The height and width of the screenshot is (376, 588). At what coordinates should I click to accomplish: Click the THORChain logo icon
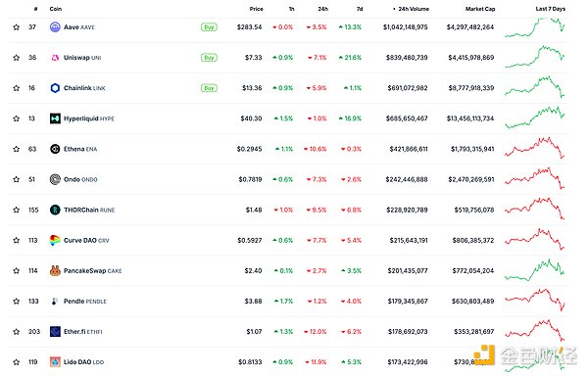pyautogui.click(x=55, y=210)
